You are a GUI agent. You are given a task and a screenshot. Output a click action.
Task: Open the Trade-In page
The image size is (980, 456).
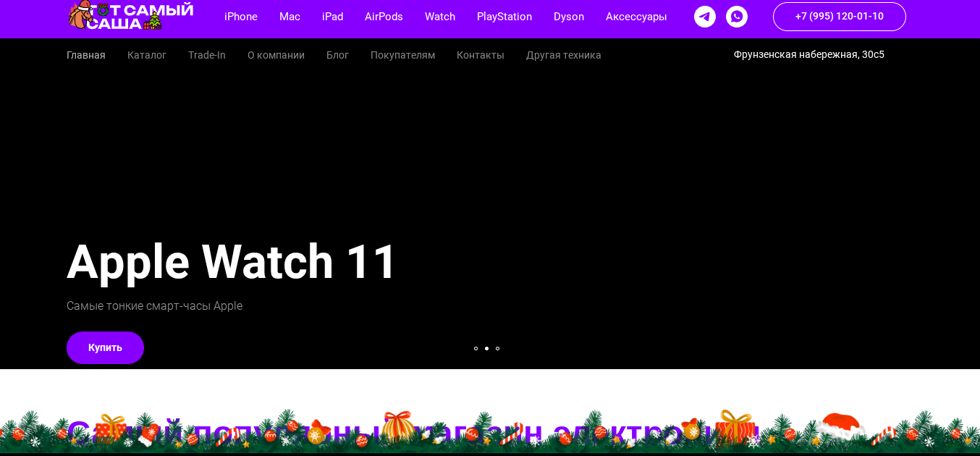[x=207, y=55]
